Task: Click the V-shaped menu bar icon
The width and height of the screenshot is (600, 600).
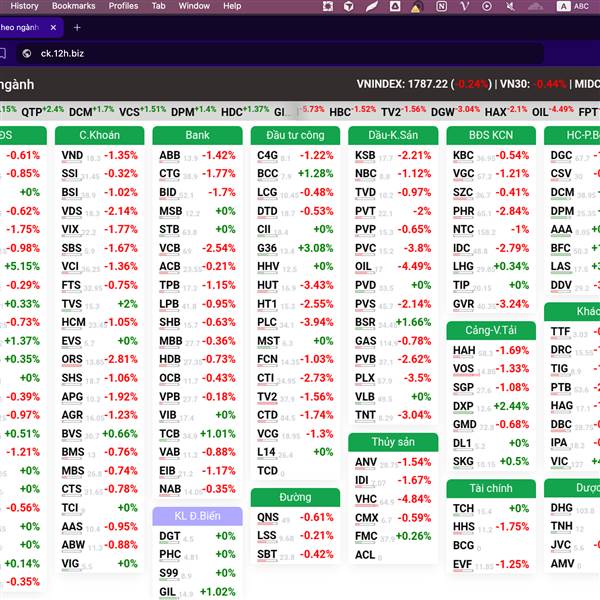Action: click(464, 6)
